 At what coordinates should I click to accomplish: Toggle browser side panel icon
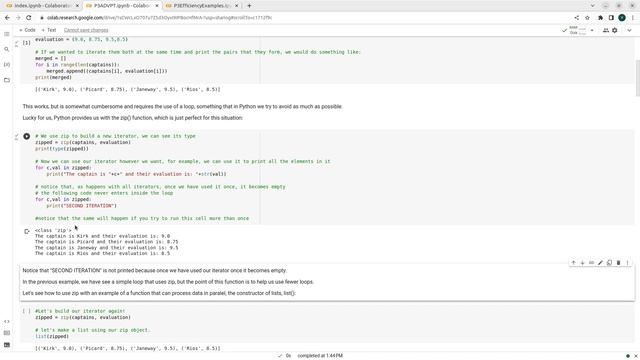point(611,18)
